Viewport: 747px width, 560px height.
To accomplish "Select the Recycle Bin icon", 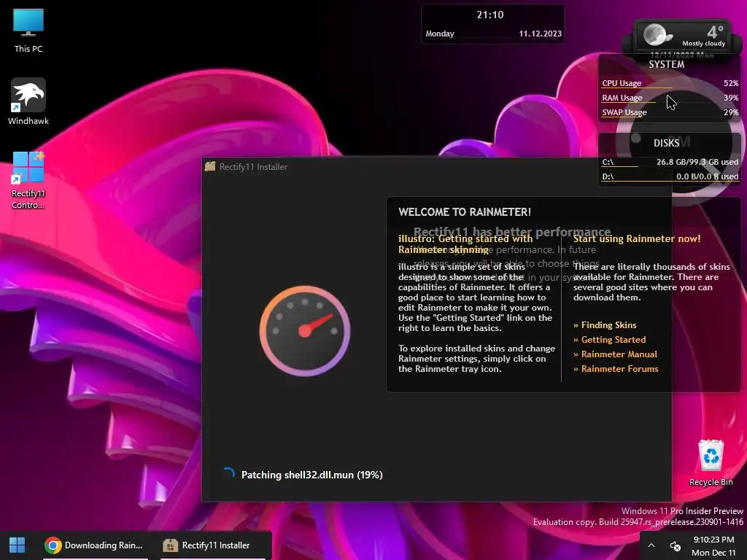I will click(711, 463).
